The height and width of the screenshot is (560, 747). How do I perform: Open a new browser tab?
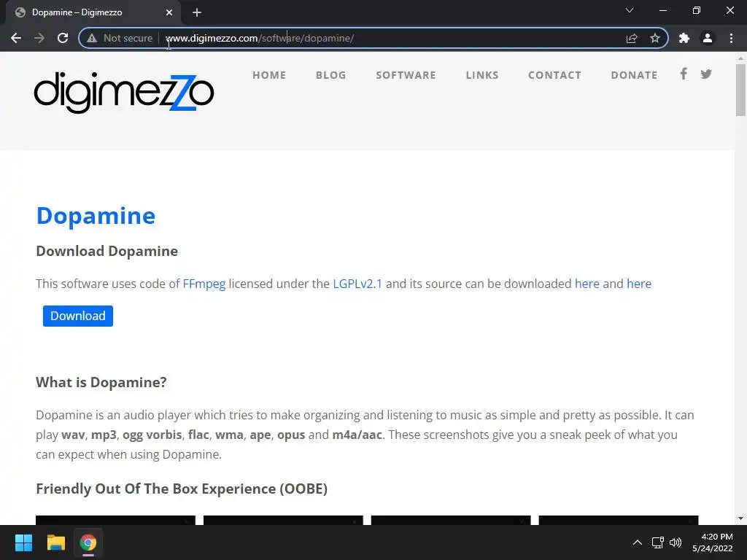click(x=197, y=12)
